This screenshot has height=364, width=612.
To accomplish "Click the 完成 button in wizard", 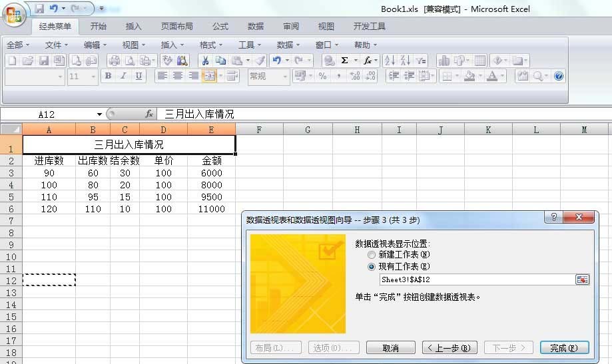I will coord(564,347).
